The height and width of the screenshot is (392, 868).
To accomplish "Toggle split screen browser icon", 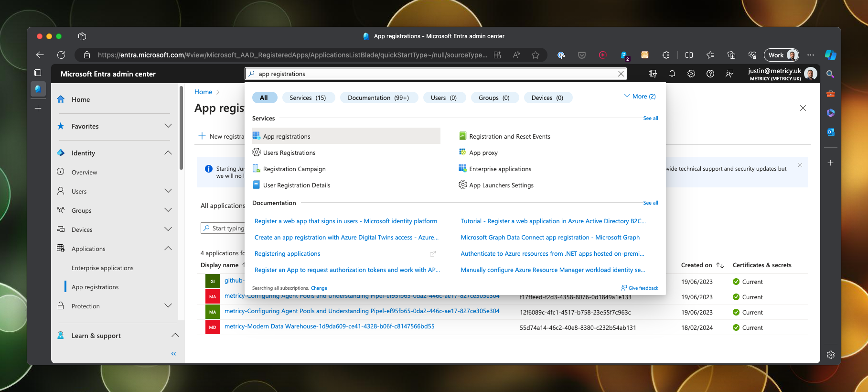I will [x=689, y=55].
